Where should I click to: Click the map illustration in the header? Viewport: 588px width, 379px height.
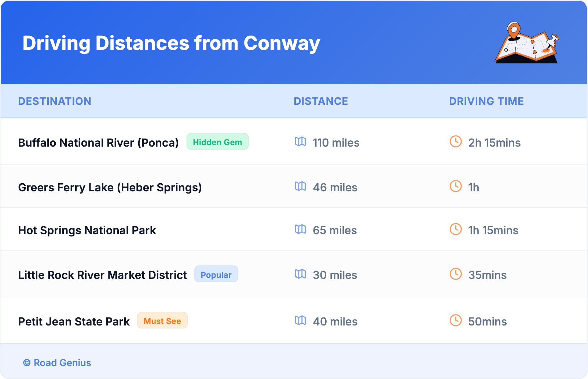[527, 43]
